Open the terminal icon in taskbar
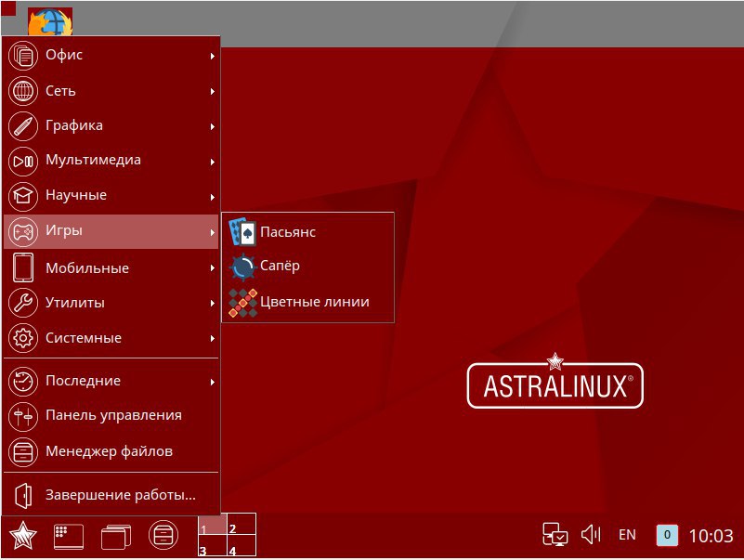The height and width of the screenshot is (560, 744). pos(69,536)
